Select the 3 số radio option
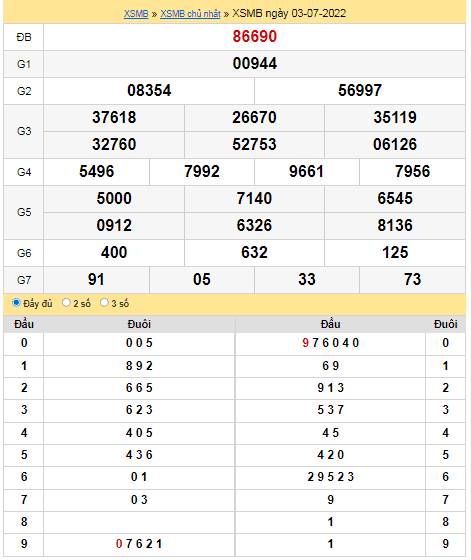The height and width of the screenshot is (560, 471). [x=104, y=303]
